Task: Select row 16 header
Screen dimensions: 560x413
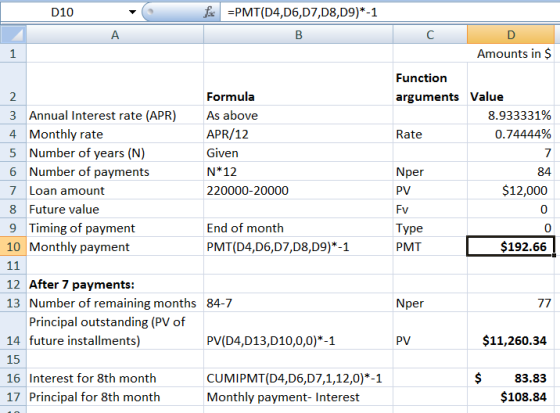Action: tap(13, 378)
